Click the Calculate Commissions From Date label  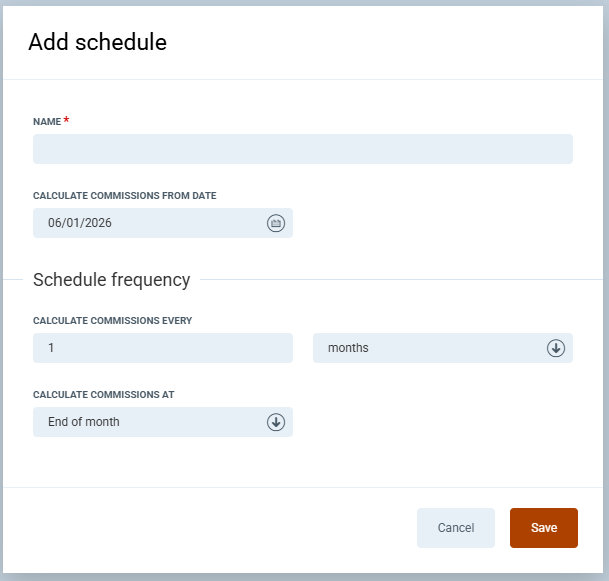coord(124,196)
